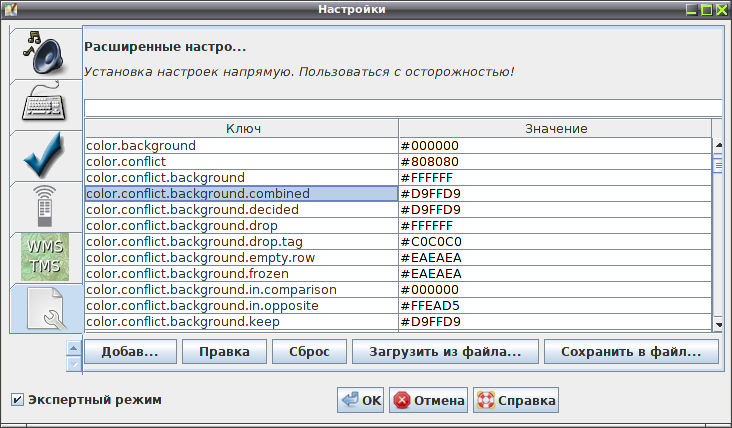Select the color.conflict.background.combined key

click(241, 193)
